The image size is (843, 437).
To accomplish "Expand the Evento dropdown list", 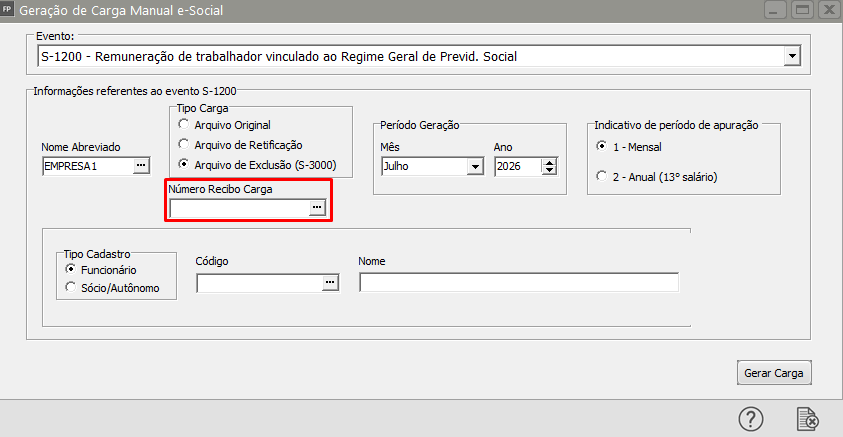I will [792, 57].
